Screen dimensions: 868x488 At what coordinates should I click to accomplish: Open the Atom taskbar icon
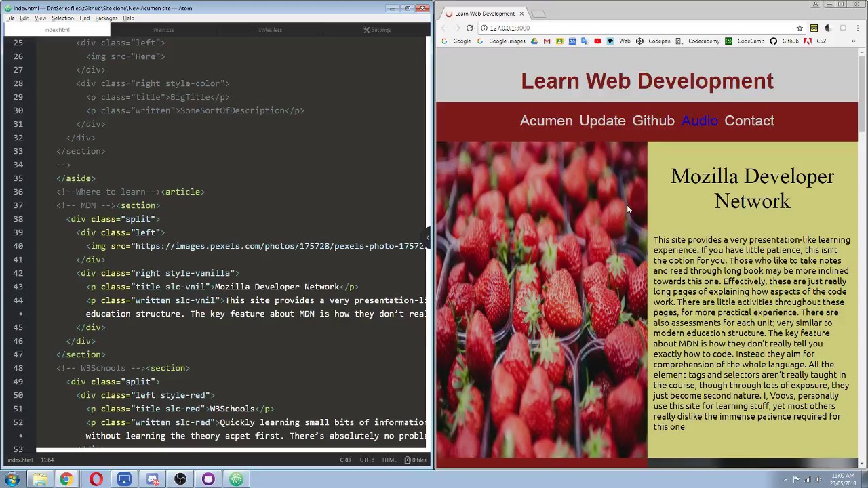click(236, 479)
